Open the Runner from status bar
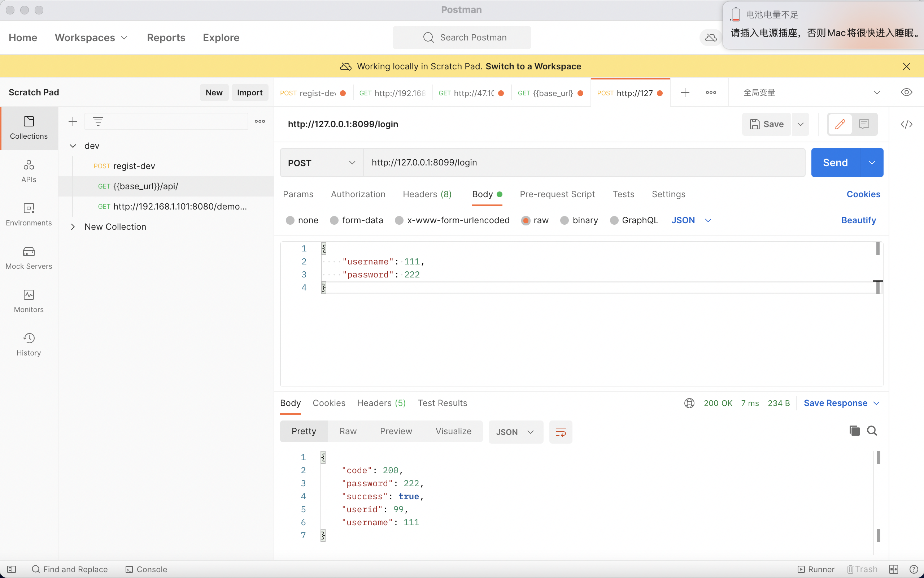924x578 pixels. coord(816,569)
